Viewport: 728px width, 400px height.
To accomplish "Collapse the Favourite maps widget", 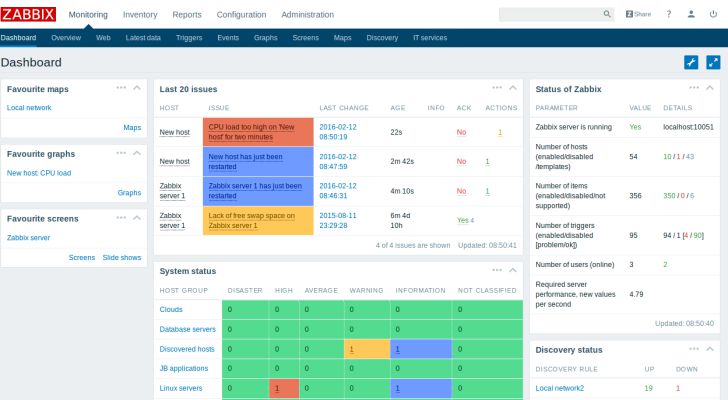I will (x=137, y=88).
